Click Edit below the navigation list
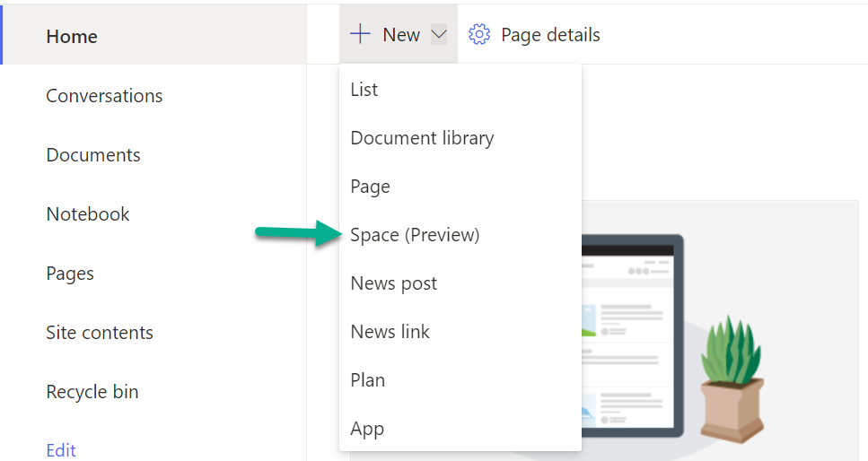Viewport: 868px width, 461px height. 61,450
